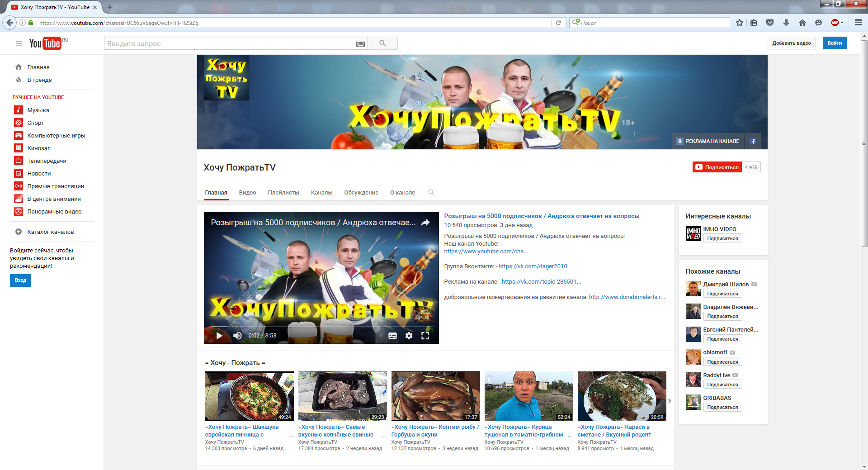Screen dimensions: 868x470
Task: Open the browser home page icon
Action: coord(802,23)
